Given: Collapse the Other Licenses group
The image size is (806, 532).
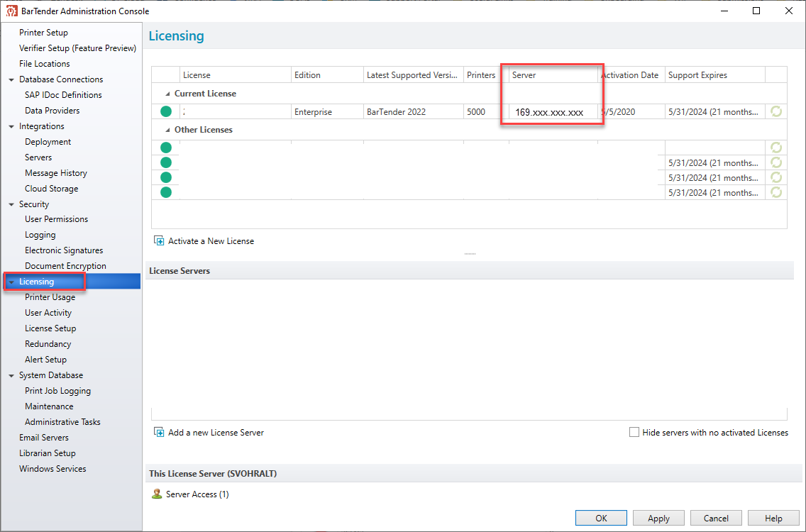Looking at the screenshot, I should pos(167,130).
